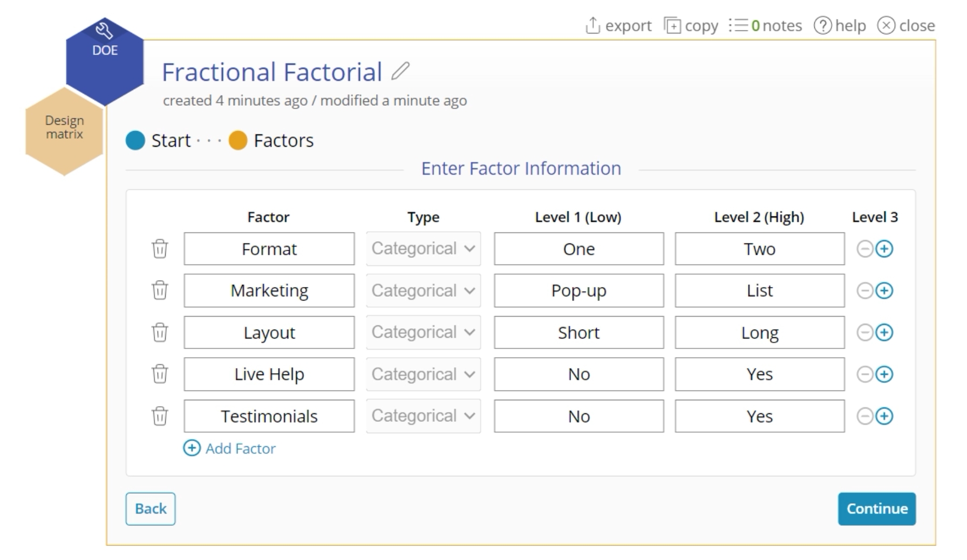Click the Marketing Level 1 Pop-up field

tap(578, 291)
